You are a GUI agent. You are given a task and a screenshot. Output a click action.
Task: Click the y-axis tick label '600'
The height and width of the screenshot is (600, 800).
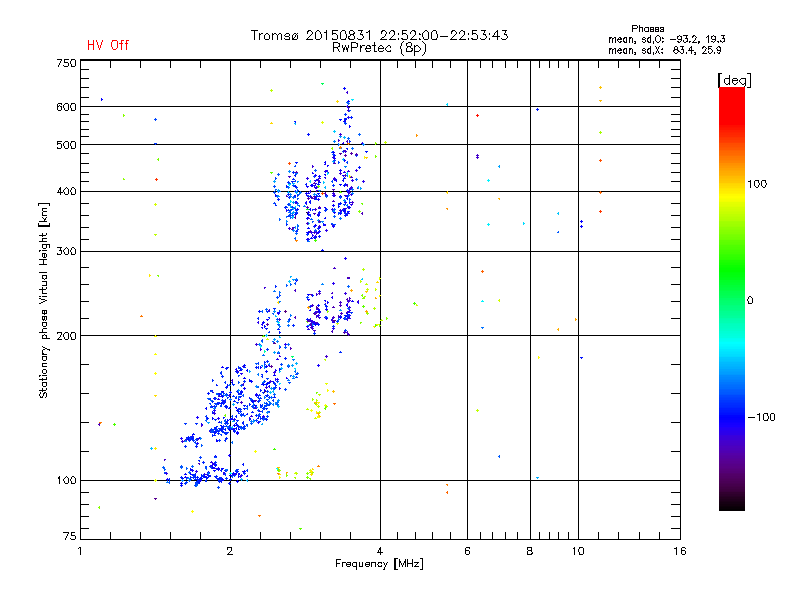click(66, 107)
